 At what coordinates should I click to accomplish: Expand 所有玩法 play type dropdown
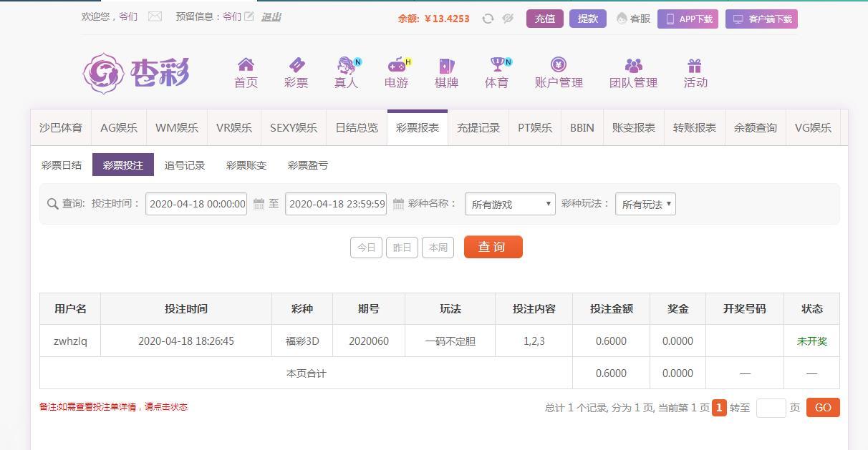[x=645, y=204]
